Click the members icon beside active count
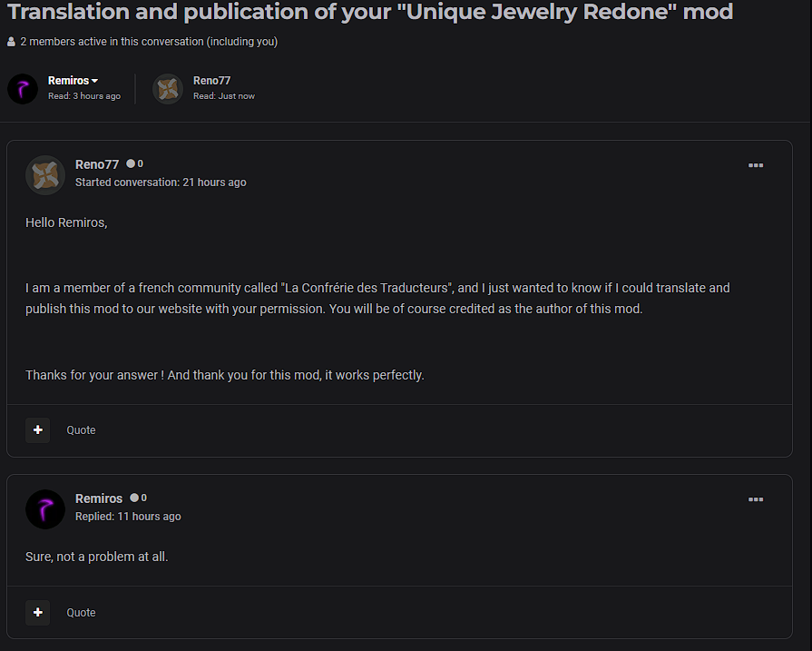This screenshot has height=651, width=812. (x=11, y=42)
